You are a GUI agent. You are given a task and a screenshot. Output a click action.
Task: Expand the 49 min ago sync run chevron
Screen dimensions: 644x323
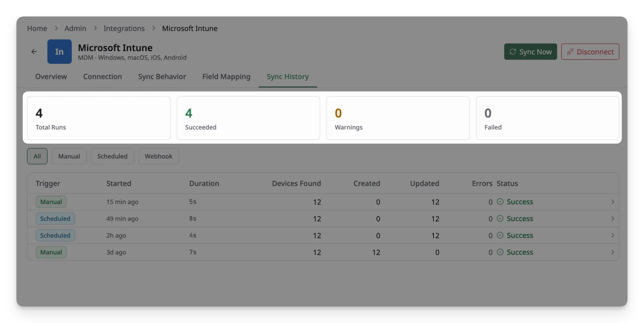[x=612, y=219]
